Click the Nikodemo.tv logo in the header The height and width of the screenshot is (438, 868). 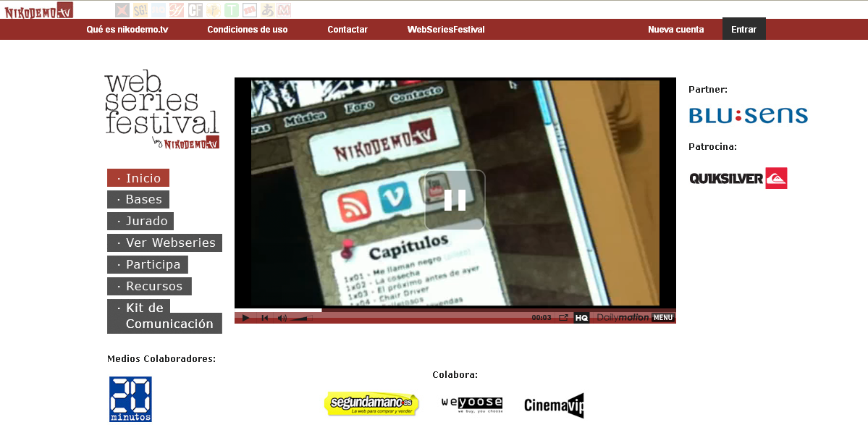pos(39,11)
